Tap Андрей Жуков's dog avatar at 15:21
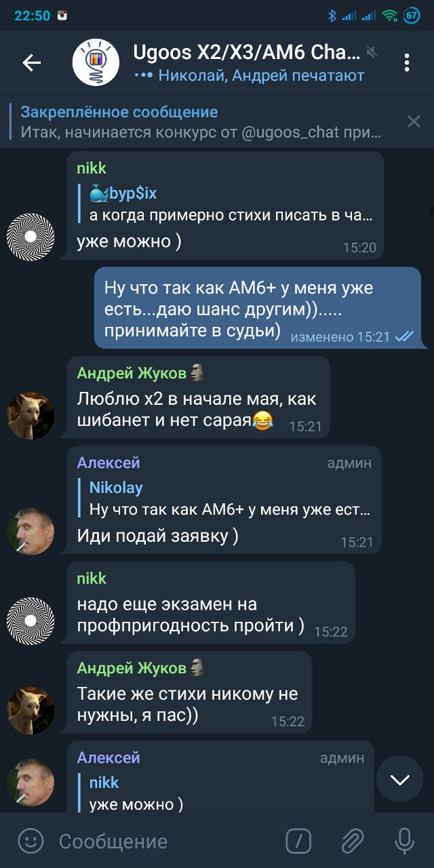434x868 pixels. coord(31,416)
